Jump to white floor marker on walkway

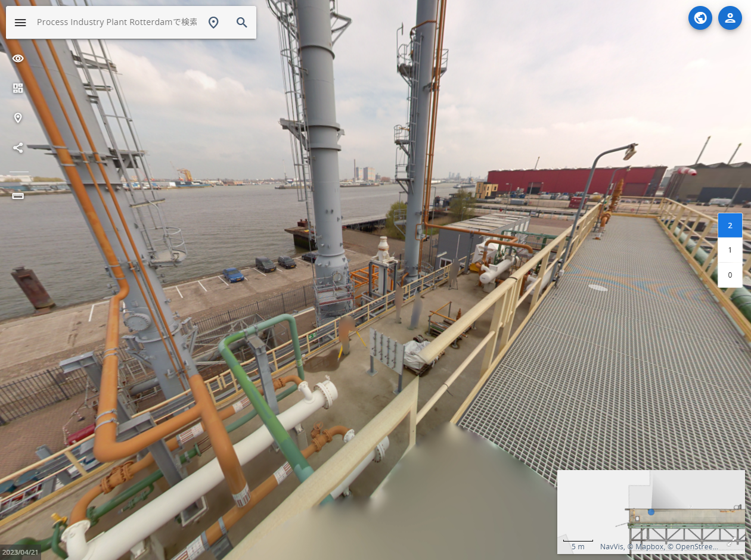click(x=598, y=288)
